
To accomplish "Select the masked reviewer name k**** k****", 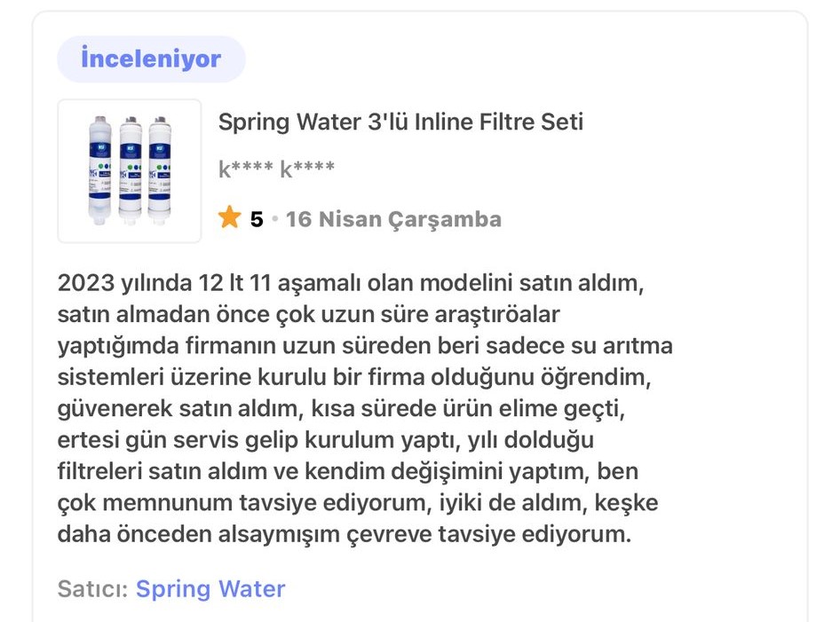I will tap(276, 169).
